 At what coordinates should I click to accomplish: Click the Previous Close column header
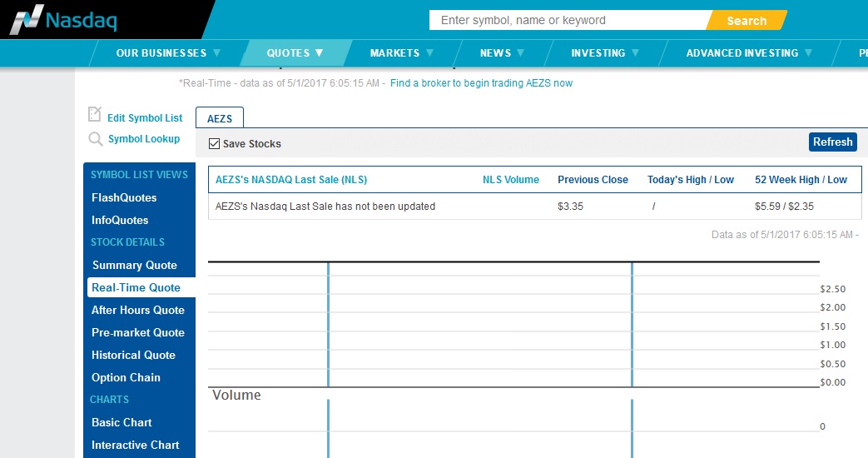coord(593,179)
